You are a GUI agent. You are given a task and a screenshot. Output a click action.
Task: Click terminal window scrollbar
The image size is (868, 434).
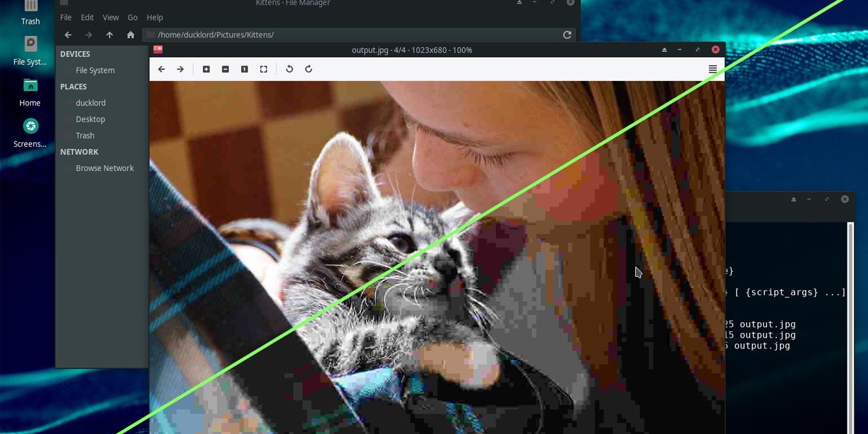click(x=851, y=328)
